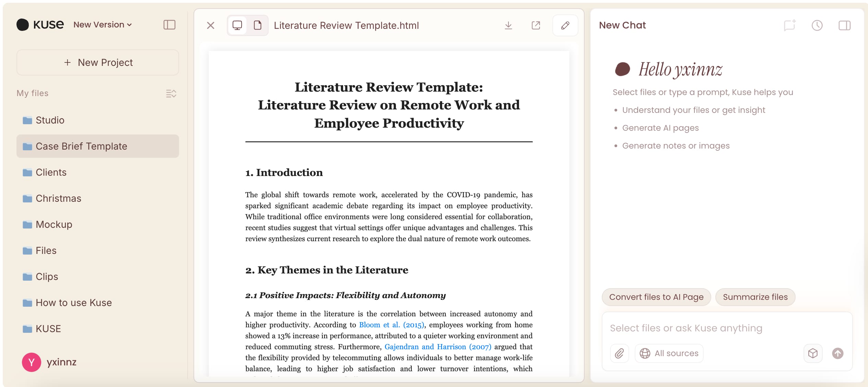Open the All sources selector
Screen dimensions: 868x387
pyautogui.click(x=669, y=353)
